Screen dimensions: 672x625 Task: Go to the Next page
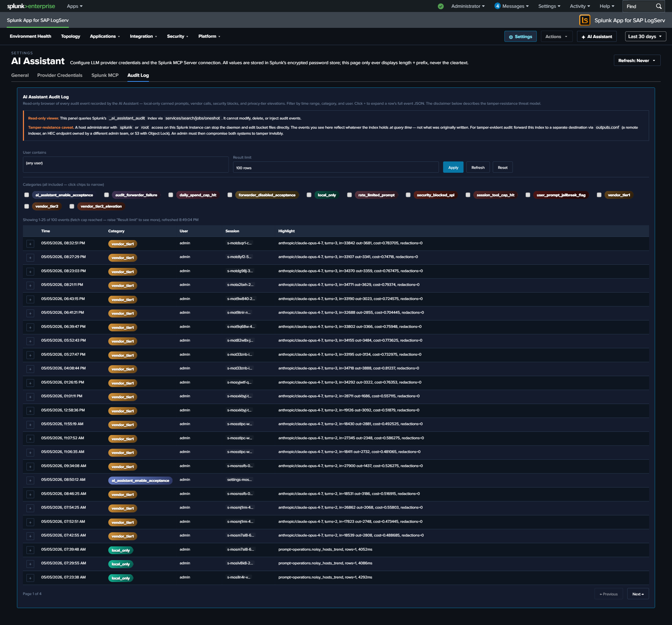click(x=638, y=594)
